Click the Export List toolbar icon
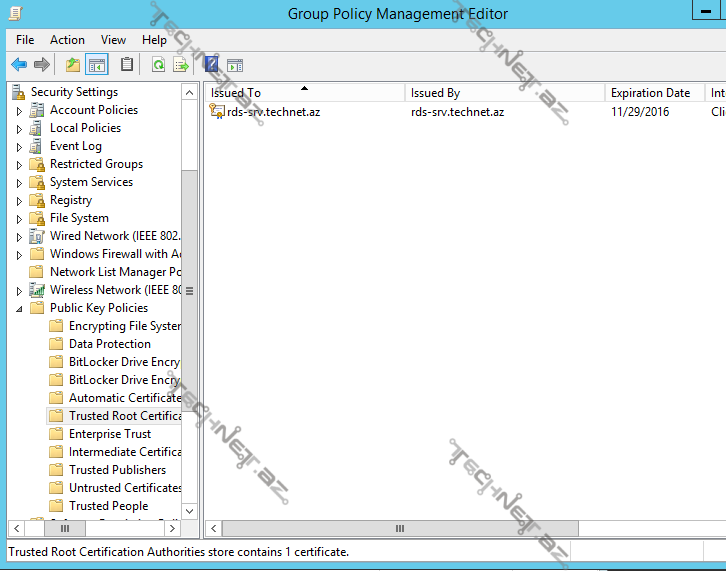The height and width of the screenshot is (571, 726). pyautogui.click(x=181, y=65)
